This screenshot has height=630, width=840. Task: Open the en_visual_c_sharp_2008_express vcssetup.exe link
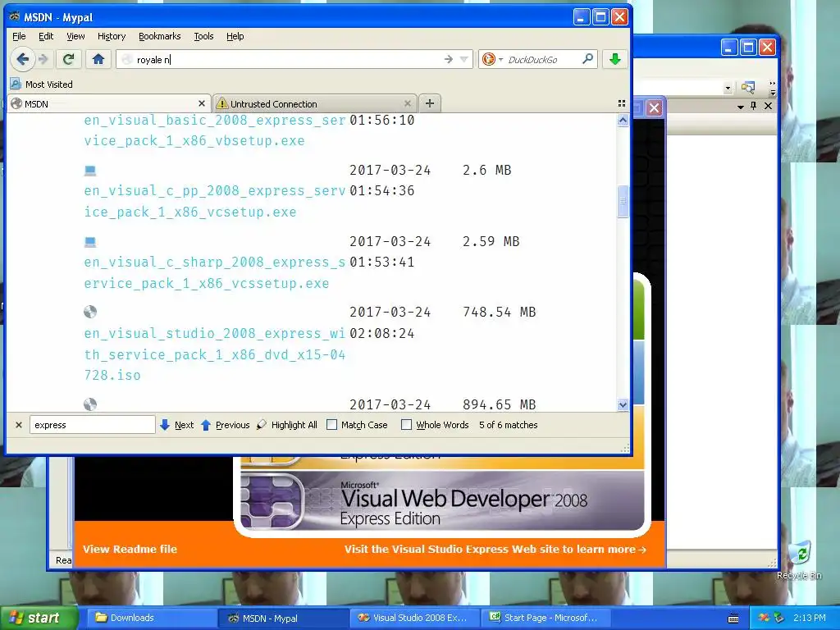(214, 272)
